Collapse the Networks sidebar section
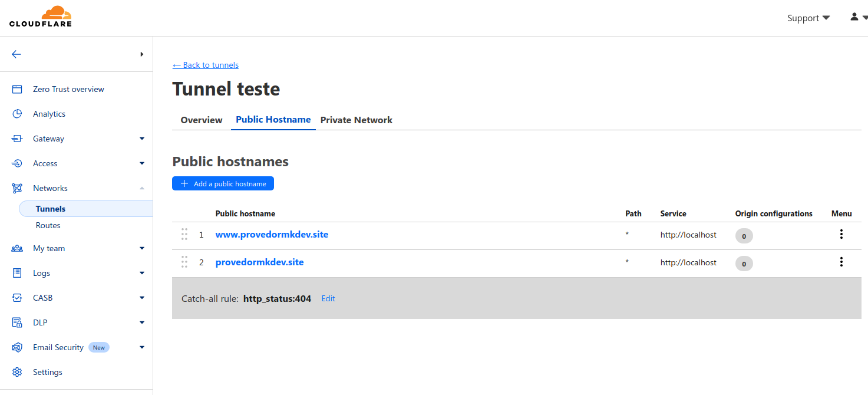This screenshot has height=395, width=868. click(141, 188)
